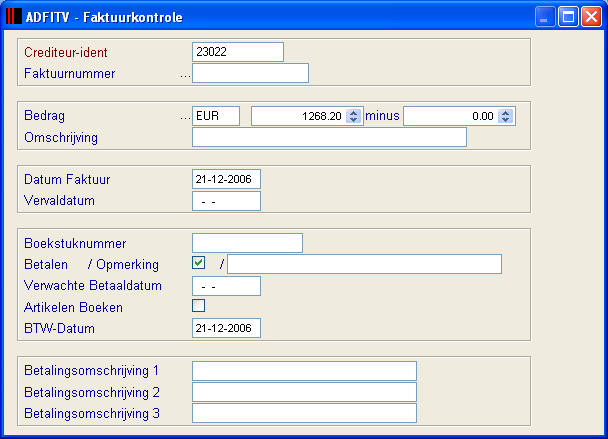This screenshot has height=439, width=608.
Task: Open lookup dots next to Bedrag
Action: (x=185, y=118)
